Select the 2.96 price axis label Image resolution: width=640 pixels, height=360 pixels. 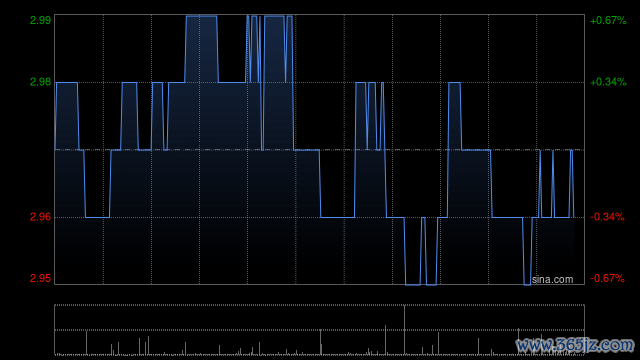40,217
